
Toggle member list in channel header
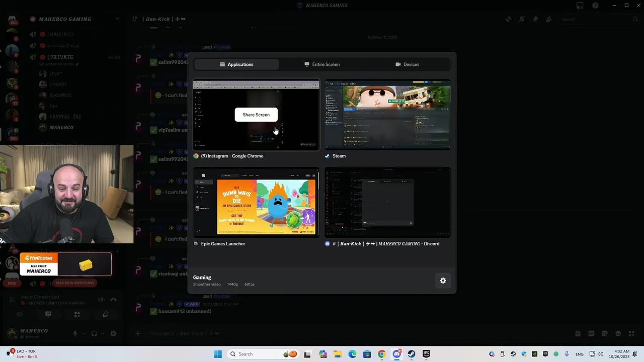coord(549,19)
